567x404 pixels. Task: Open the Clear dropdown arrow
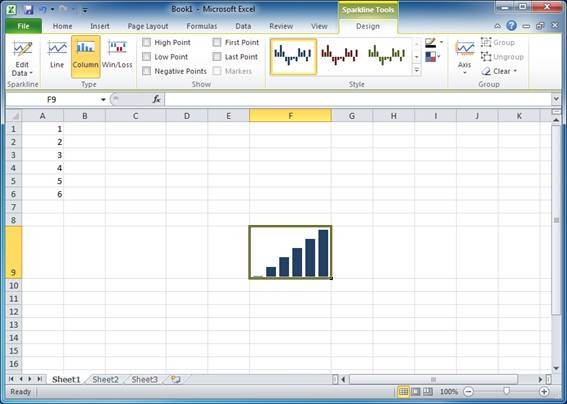(515, 71)
